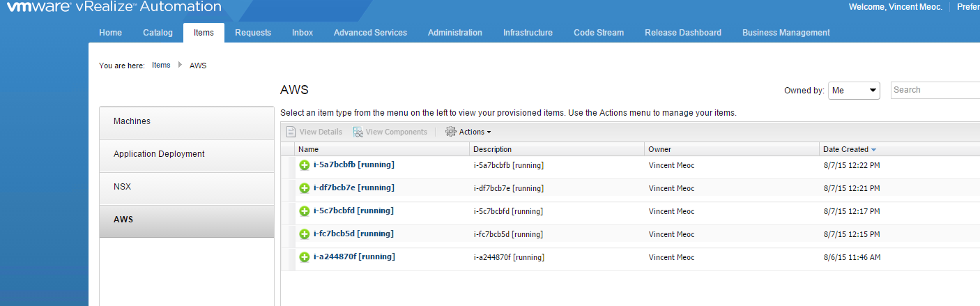Click the Actions gear icon
980x306 pixels.
pos(450,132)
